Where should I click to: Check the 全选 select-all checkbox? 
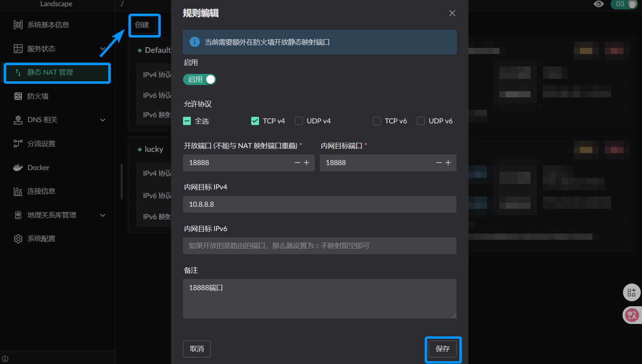click(187, 121)
